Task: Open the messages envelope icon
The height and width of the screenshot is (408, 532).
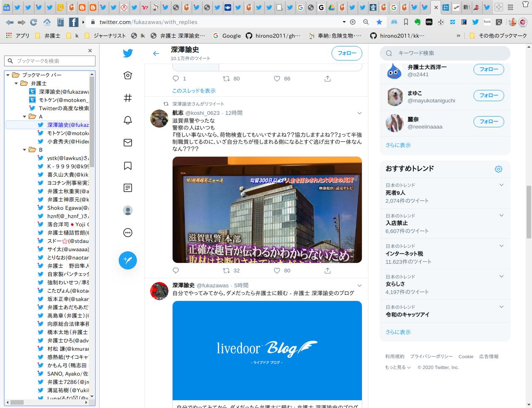Action: coord(128,143)
